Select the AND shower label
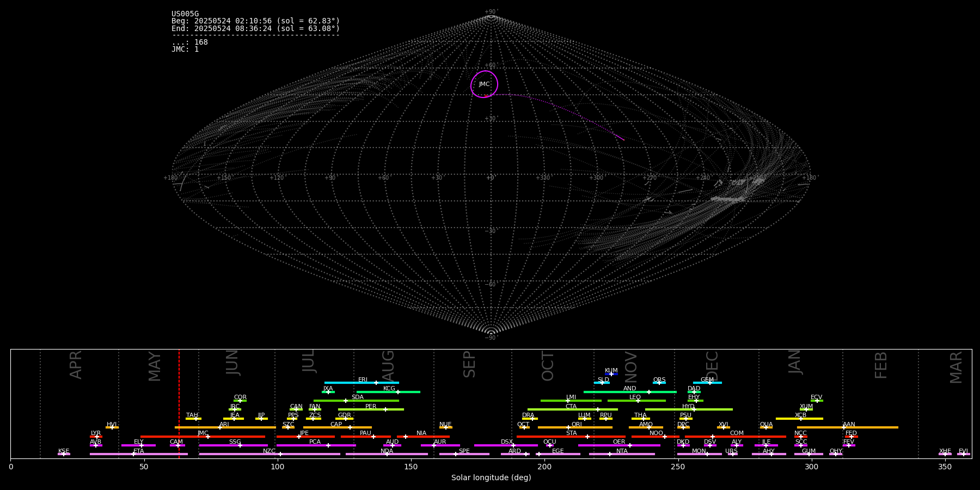Viewport: 980px width, 490px height. pyautogui.click(x=630, y=389)
